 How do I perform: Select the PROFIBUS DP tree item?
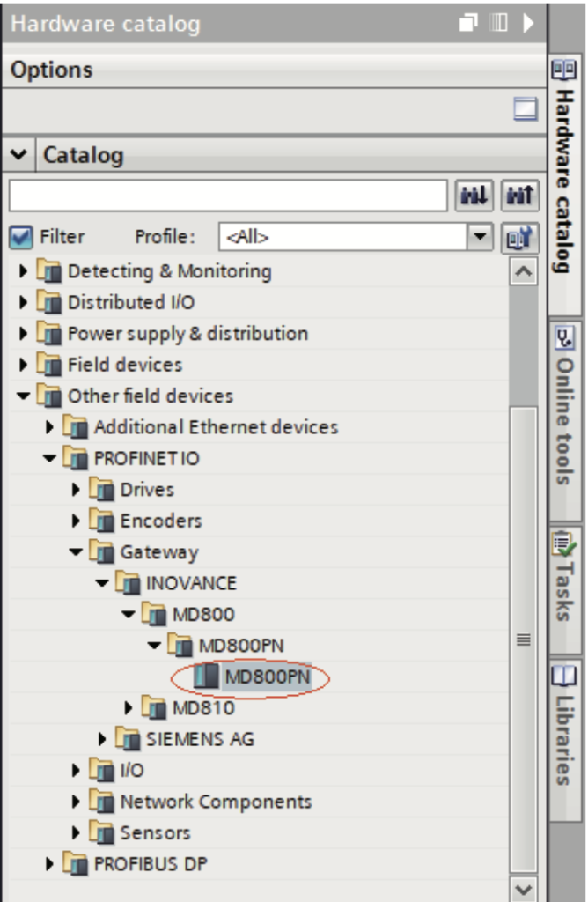[x=150, y=864]
